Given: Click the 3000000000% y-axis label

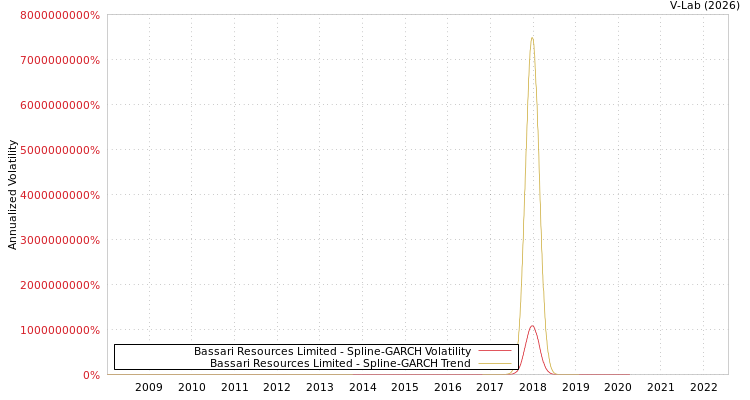Looking at the screenshot, I should [60, 240].
